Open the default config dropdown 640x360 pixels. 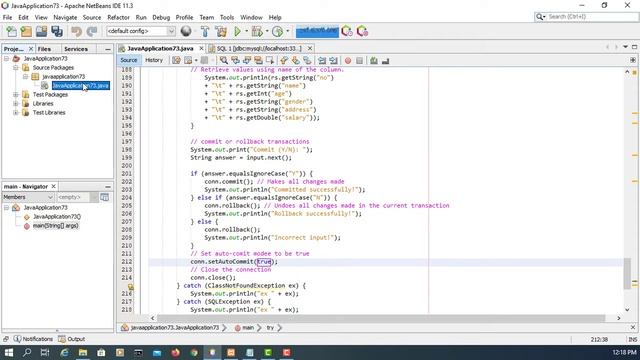[141, 31]
